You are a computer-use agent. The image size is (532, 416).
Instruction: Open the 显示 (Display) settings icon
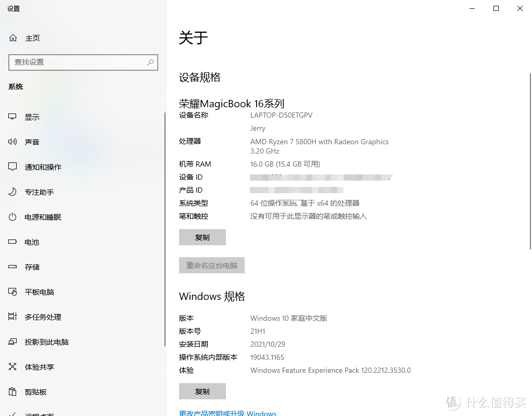[12, 117]
